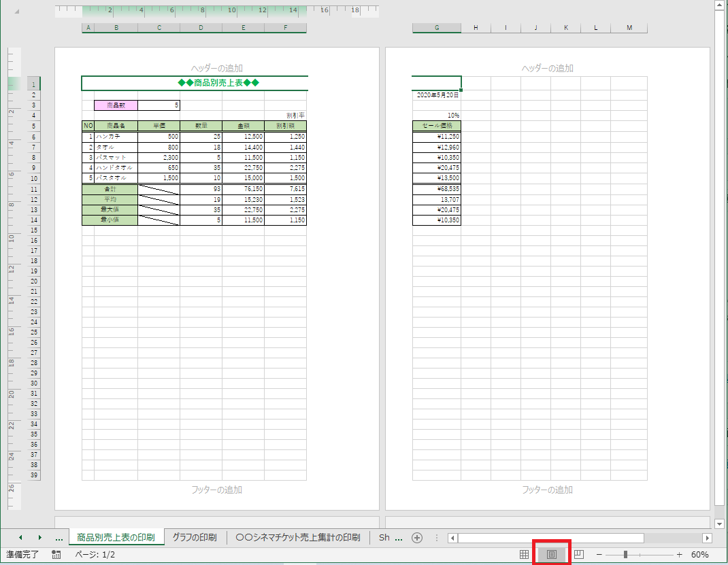Select Page Layout view button
The height and width of the screenshot is (565, 728).
coord(552,555)
